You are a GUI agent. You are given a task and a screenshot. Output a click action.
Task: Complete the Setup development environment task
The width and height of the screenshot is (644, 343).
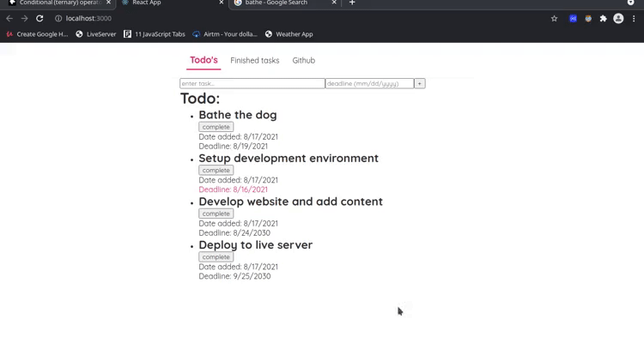point(216,171)
